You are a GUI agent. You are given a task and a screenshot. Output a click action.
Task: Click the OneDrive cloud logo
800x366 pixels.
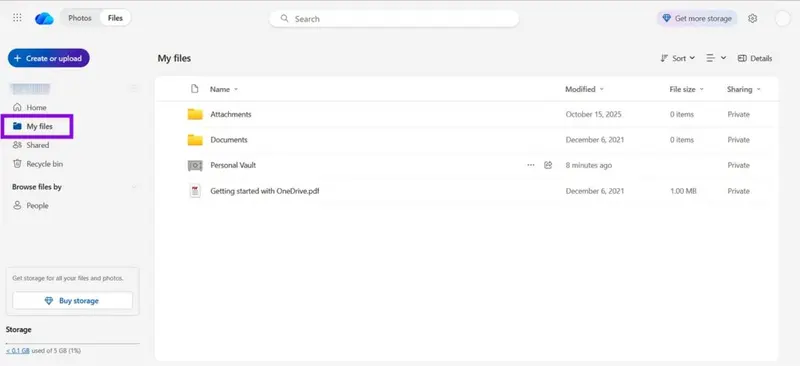coord(44,18)
